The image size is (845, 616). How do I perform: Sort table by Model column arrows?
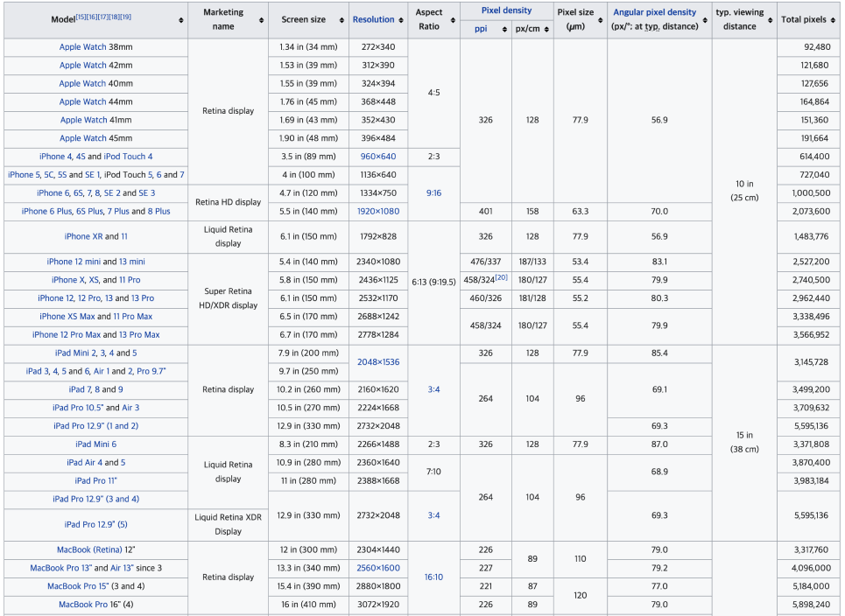pos(181,20)
